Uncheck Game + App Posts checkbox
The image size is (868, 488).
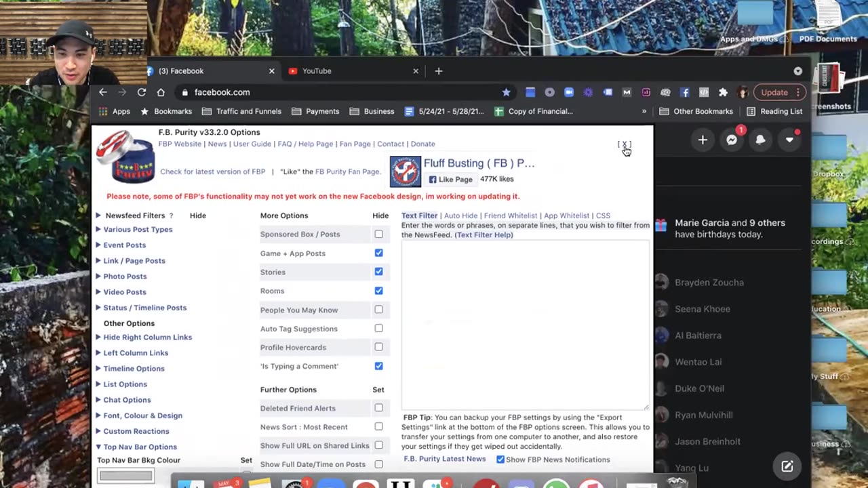(x=378, y=253)
